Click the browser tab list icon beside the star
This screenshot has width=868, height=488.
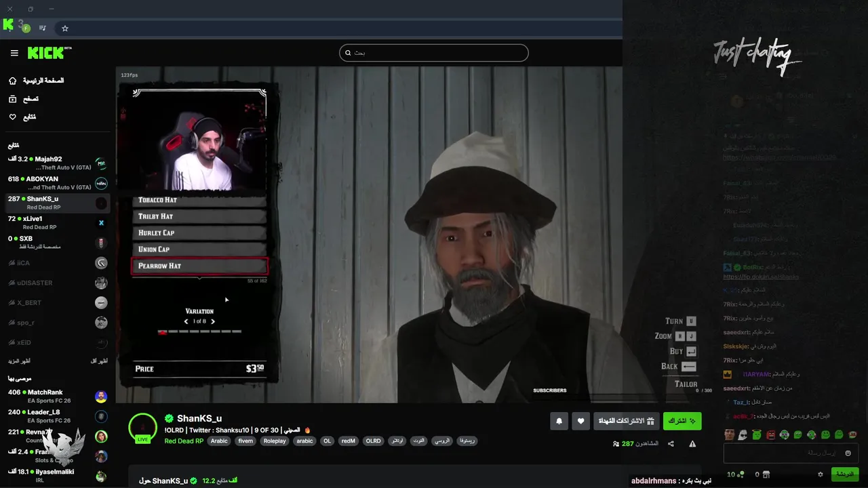(x=43, y=28)
